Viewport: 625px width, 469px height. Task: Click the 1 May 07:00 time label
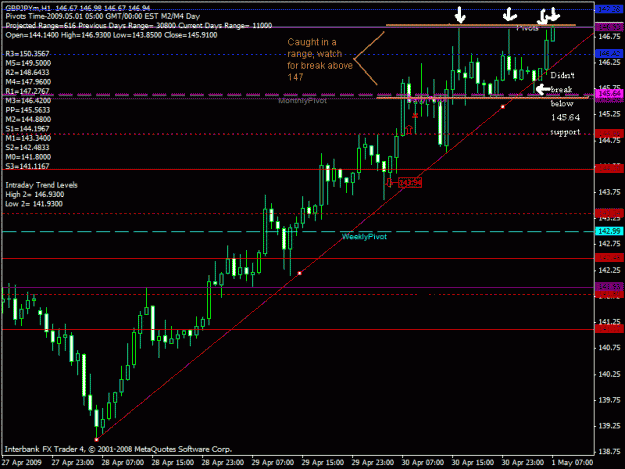(572, 463)
